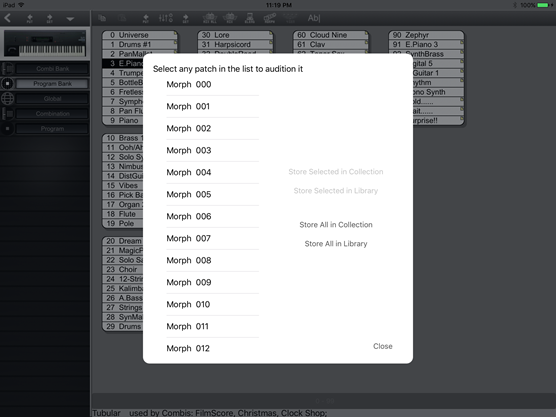Image resolution: width=556 pixels, height=417 pixels.
Task: Click the synthesizer keyboard thumbnail
Action: 45,43
